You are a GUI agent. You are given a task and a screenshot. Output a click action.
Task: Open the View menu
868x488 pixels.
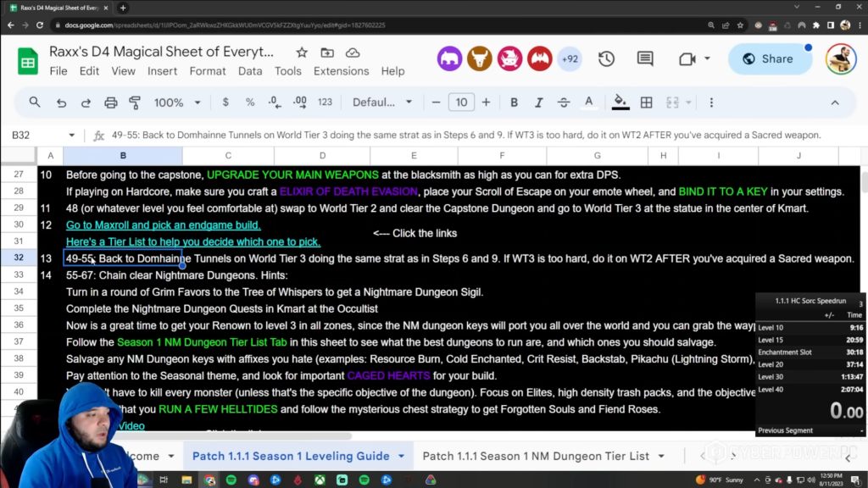click(x=123, y=71)
